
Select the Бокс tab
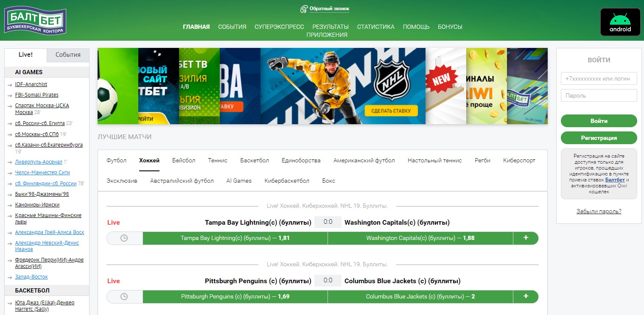click(329, 181)
